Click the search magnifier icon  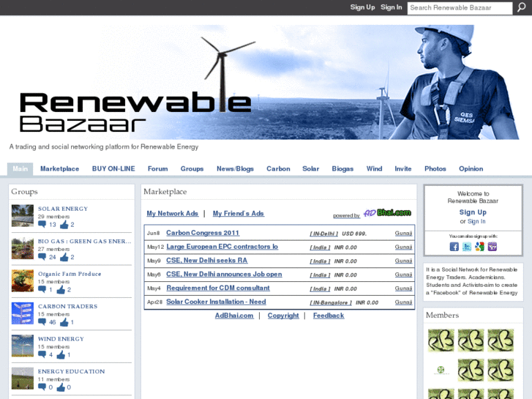point(522,8)
